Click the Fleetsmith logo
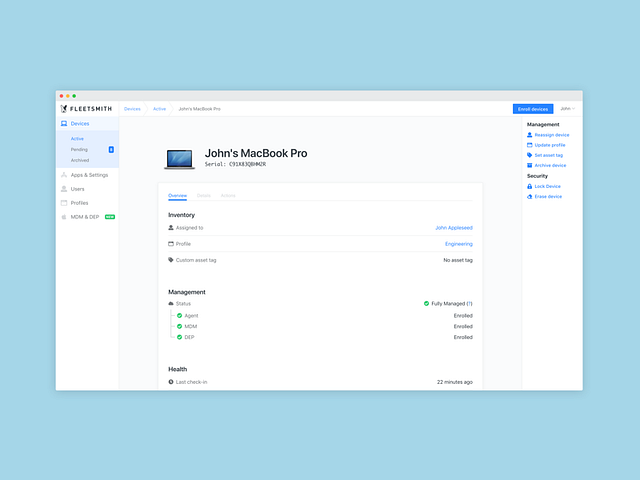Screen dimensions: 640x480 click(x=86, y=109)
